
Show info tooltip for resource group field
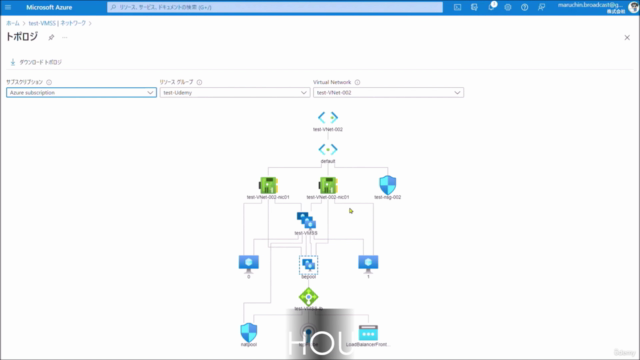pyautogui.click(x=199, y=82)
